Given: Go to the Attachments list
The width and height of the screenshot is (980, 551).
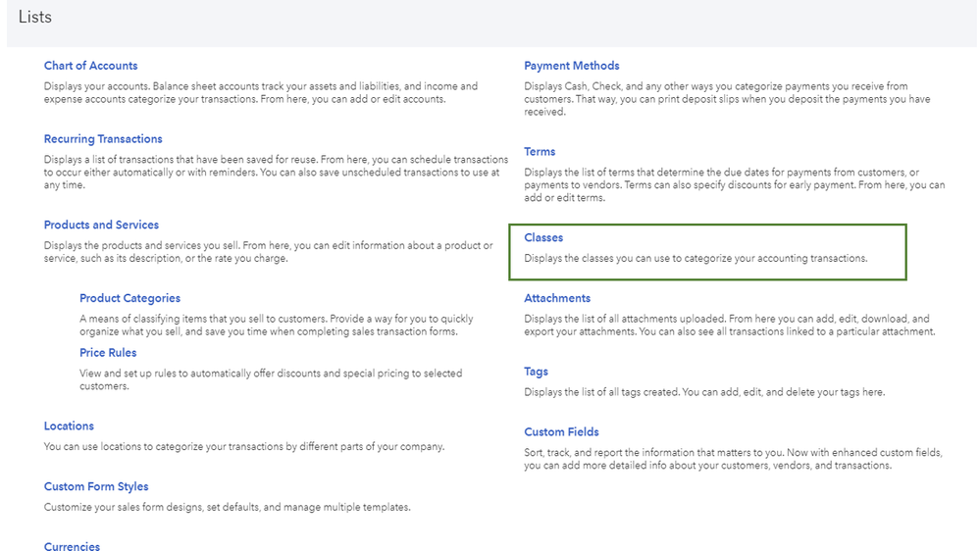Looking at the screenshot, I should [557, 298].
